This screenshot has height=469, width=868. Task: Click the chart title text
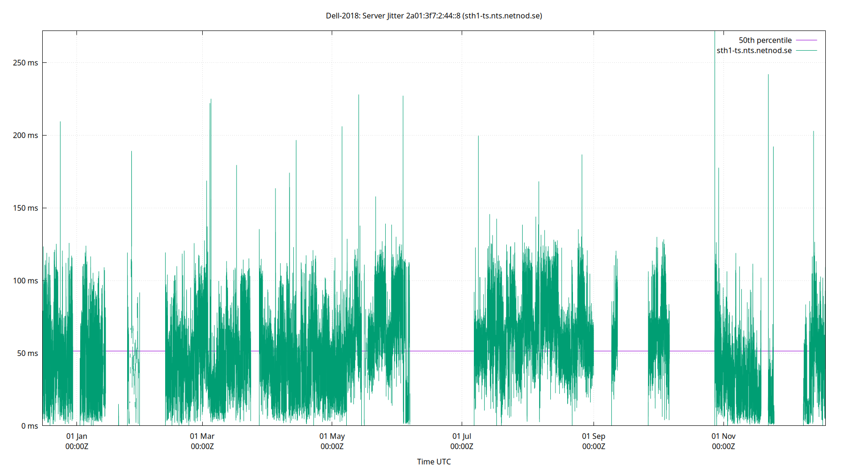point(434,15)
